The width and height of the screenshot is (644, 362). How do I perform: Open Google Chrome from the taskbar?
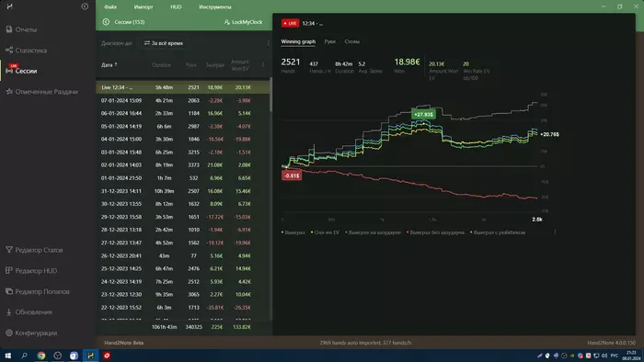click(x=41, y=356)
